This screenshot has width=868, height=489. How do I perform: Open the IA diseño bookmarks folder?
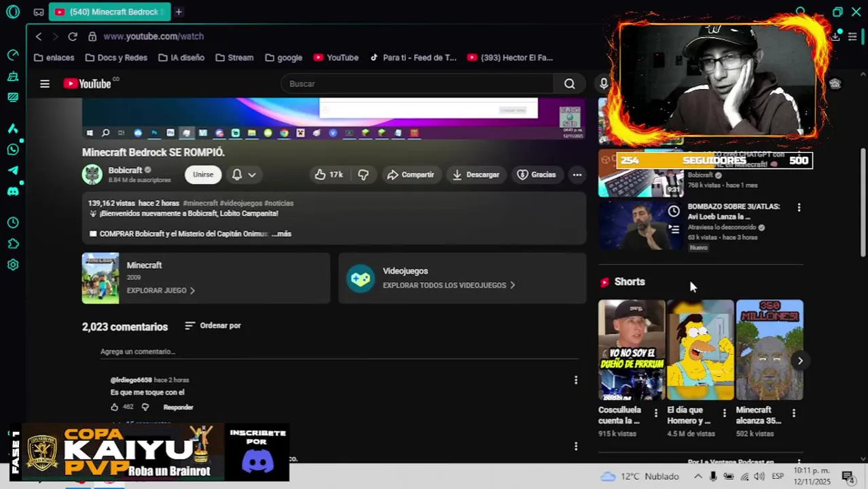click(x=181, y=58)
